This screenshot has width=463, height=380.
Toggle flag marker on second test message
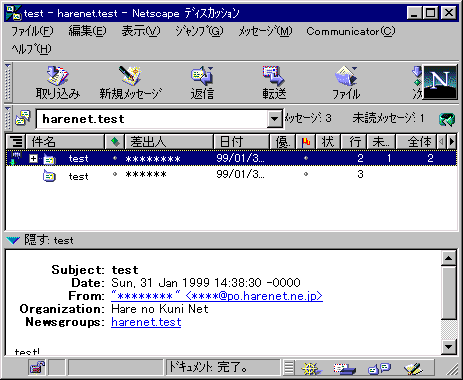click(306, 174)
